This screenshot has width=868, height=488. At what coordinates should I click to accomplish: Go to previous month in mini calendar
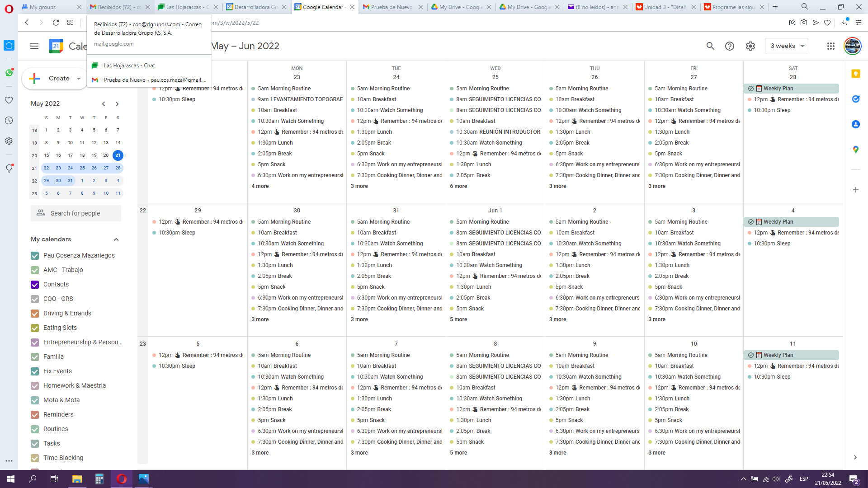tap(104, 104)
